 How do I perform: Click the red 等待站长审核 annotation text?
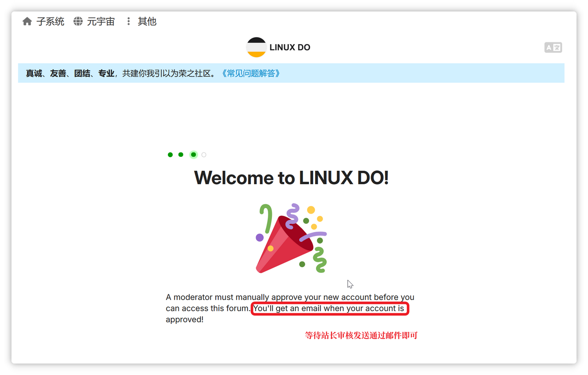(x=361, y=335)
